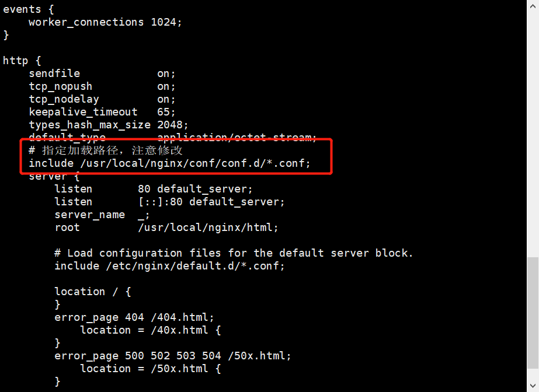This screenshot has width=539, height=392.
Task: Click the listen 80 default_server line
Action: pyautogui.click(x=153, y=189)
